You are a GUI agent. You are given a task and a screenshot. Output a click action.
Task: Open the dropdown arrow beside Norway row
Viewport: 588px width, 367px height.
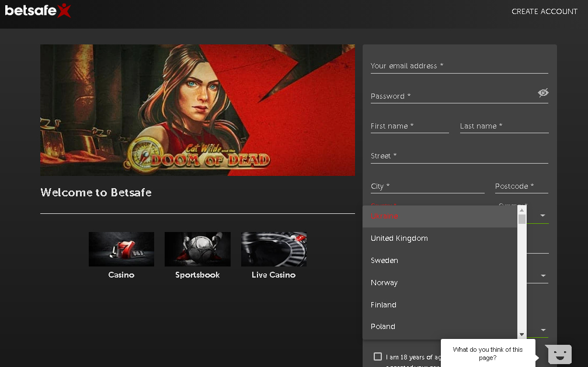543,276
